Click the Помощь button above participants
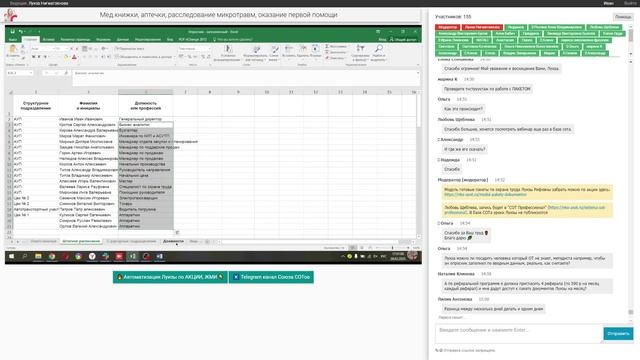 [x=623, y=17]
